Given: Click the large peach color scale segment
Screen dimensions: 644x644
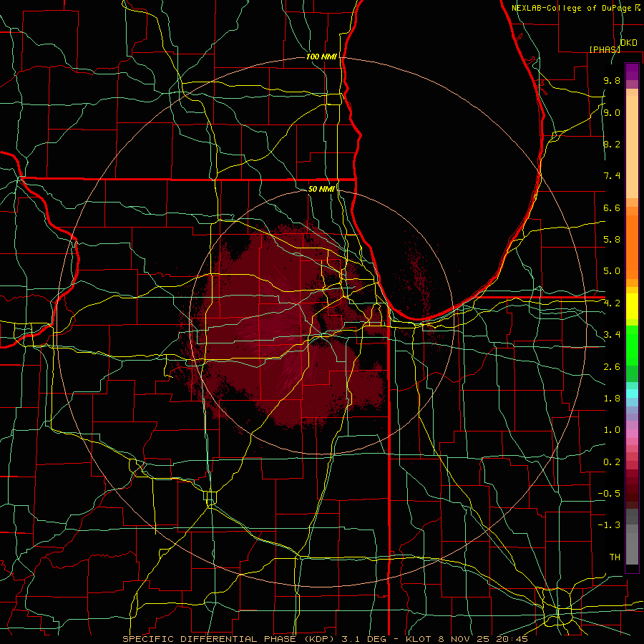Looking at the screenshot, I should (632, 147).
